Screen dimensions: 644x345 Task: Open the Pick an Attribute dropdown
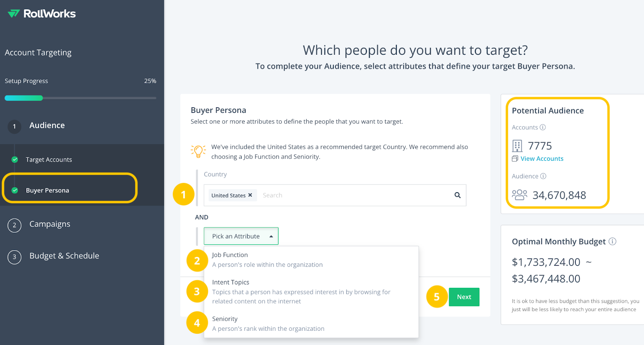[241, 236]
